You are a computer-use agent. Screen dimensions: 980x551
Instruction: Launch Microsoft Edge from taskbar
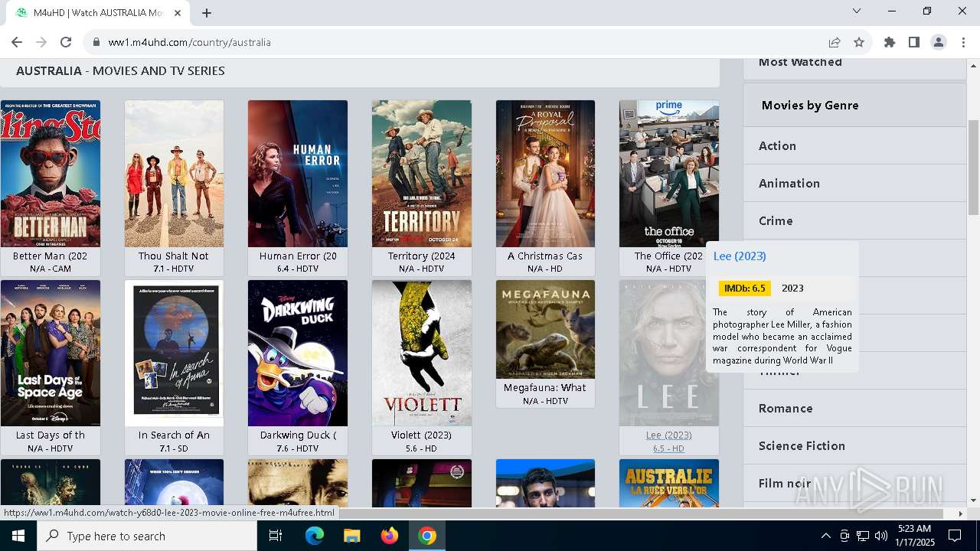(x=315, y=536)
